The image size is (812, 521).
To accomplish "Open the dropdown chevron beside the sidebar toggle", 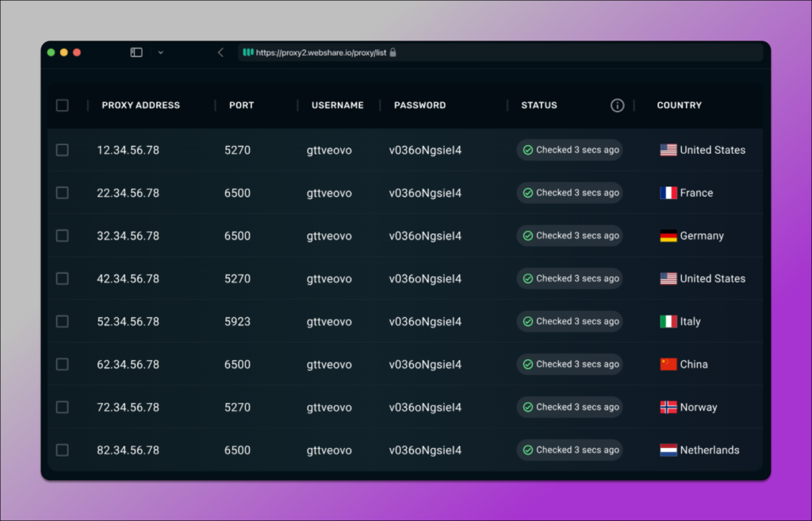I will tap(161, 52).
